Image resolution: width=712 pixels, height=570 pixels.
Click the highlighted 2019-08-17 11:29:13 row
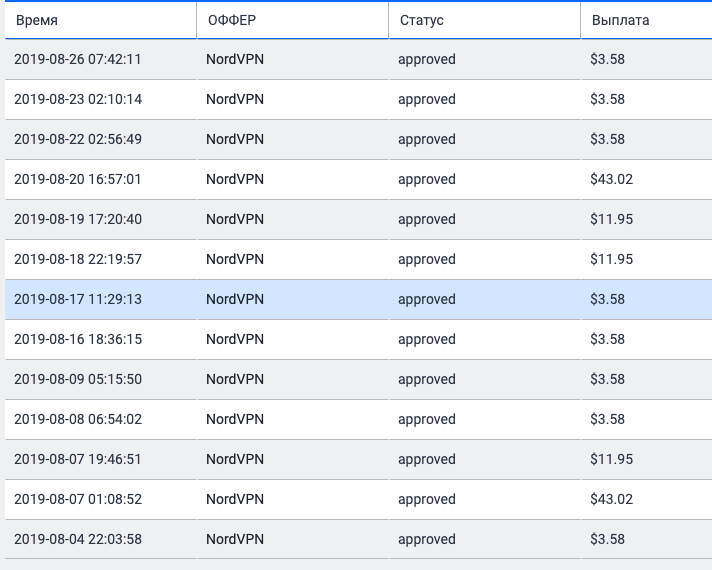click(x=78, y=299)
